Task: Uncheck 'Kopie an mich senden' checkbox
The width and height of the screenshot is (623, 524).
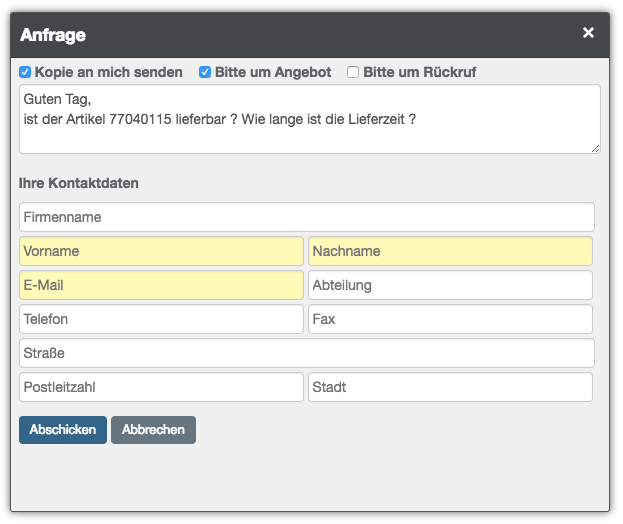Action: (x=25, y=72)
